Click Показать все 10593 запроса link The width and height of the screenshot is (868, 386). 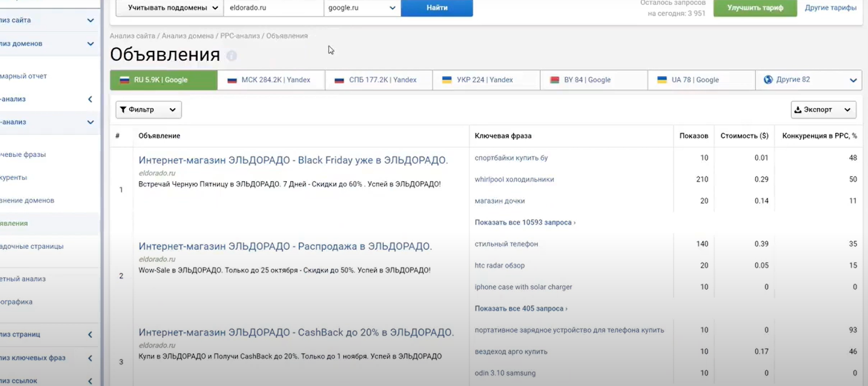[x=525, y=223]
